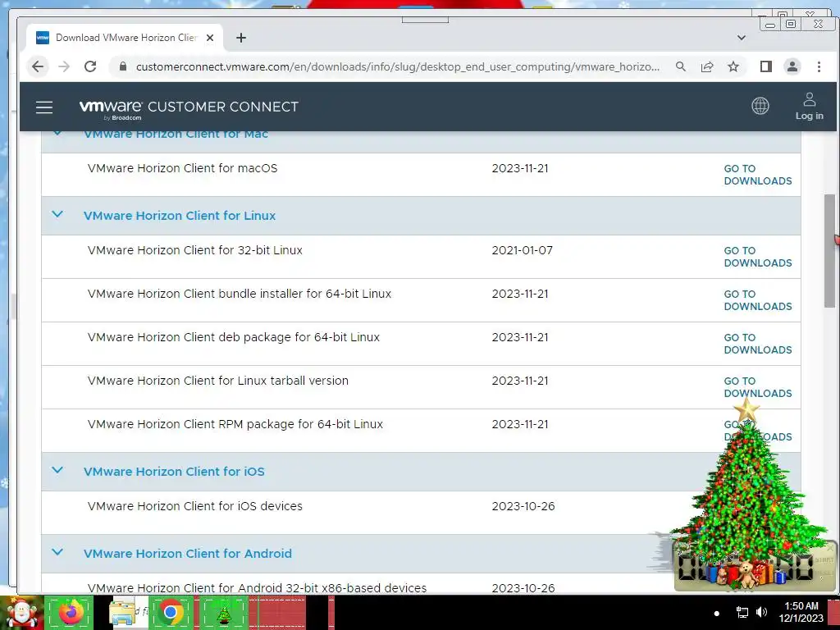This screenshot has width=840, height=630.
Task: Open a new browser tab
Action: 241,38
